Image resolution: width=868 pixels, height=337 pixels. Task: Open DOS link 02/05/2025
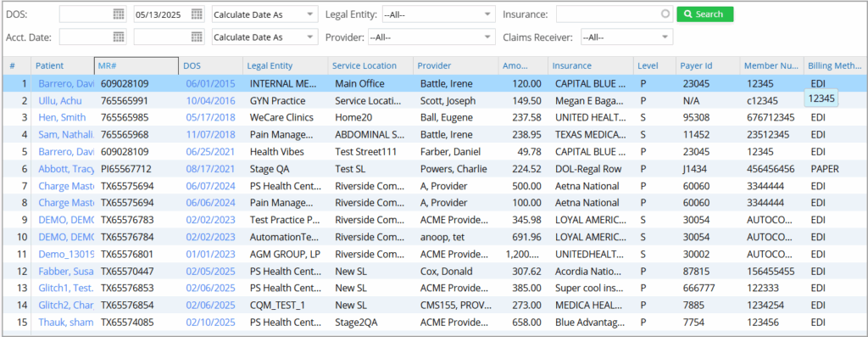210,272
